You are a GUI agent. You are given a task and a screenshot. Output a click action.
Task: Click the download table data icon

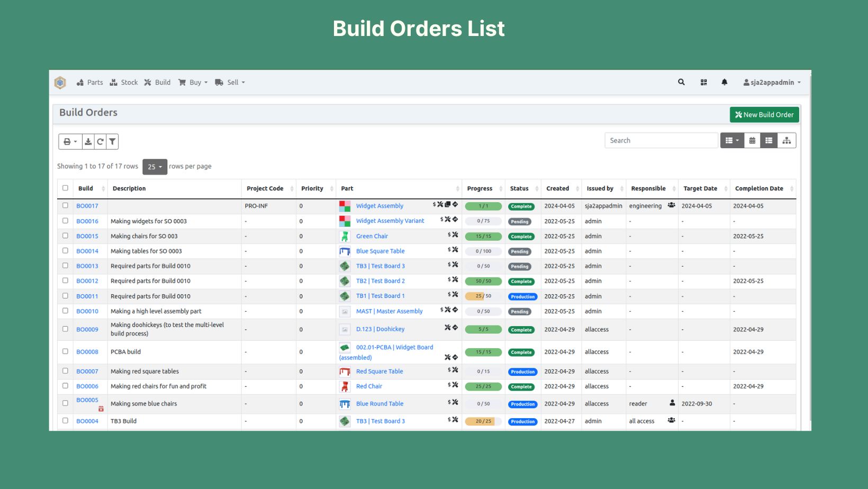tap(88, 141)
